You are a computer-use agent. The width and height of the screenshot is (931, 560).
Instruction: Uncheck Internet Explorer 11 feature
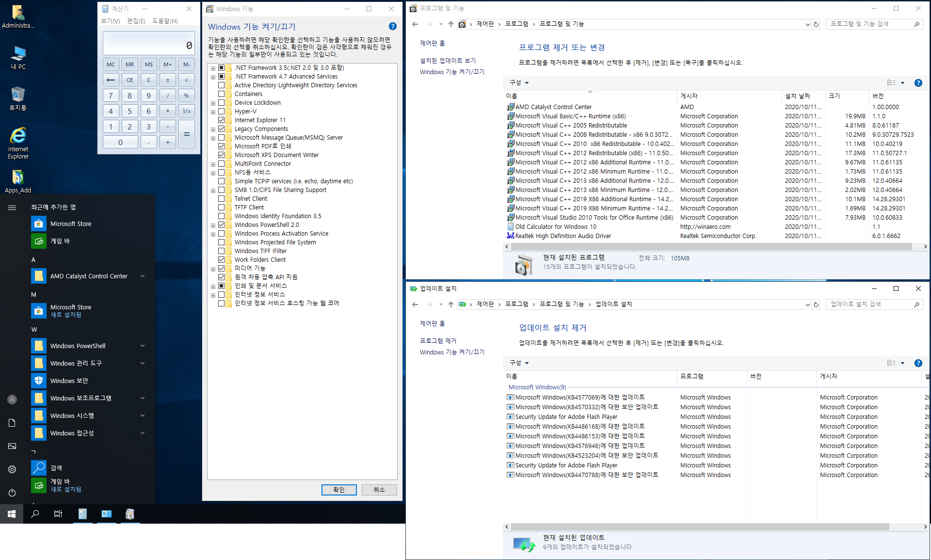pos(222,120)
